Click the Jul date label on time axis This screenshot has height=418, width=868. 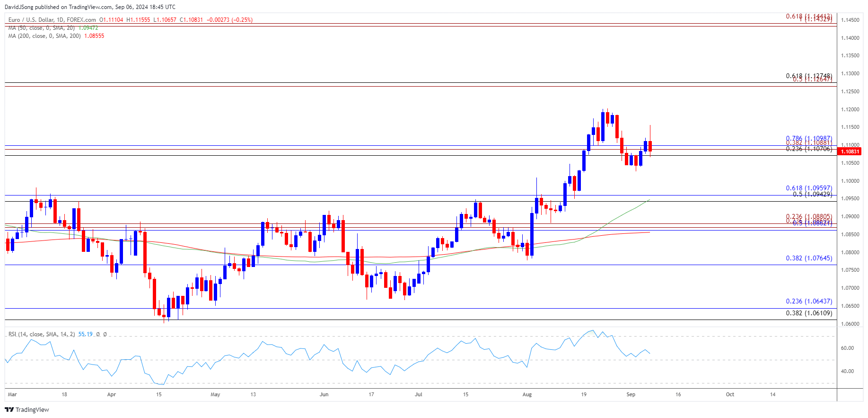419,394
